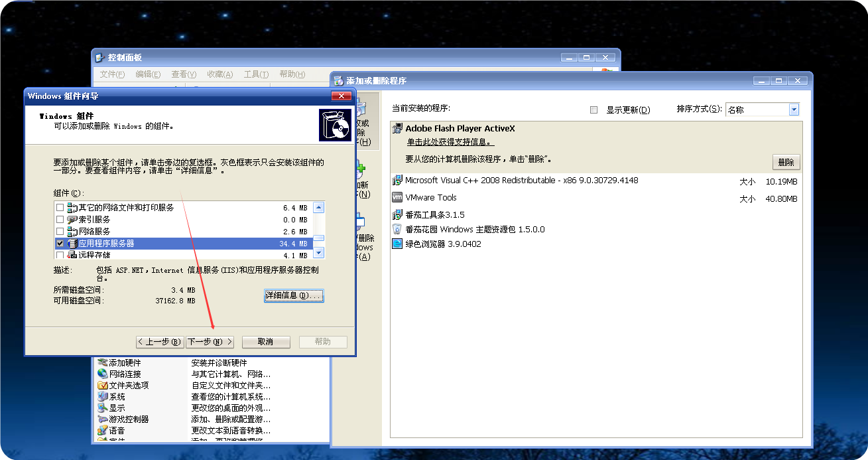Open the 排序方式 名称 dropdown
Viewport: 868px width, 460px height.
tap(794, 110)
